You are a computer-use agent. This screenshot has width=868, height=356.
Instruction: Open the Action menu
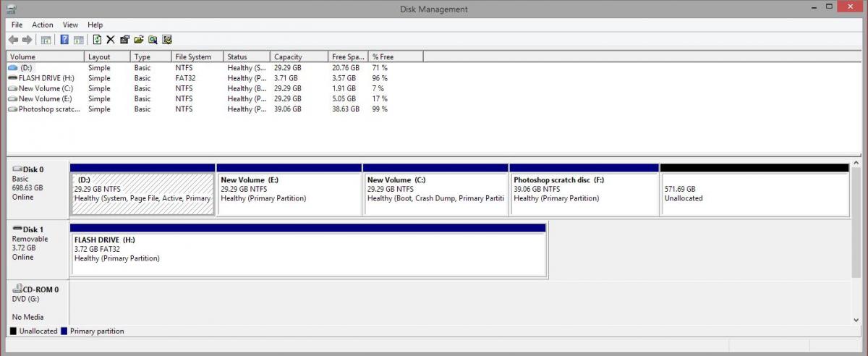[x=43, y=25]
